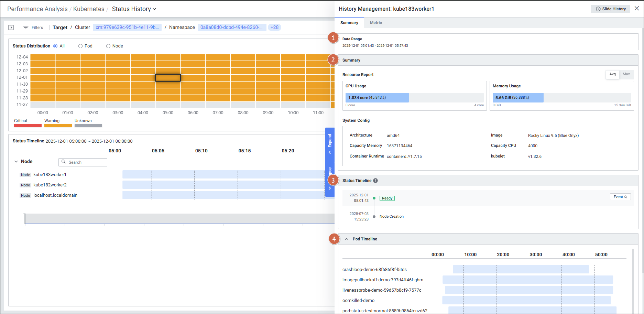Click the Expand side handle arrow
644x314 pixels.
point(330,152)
